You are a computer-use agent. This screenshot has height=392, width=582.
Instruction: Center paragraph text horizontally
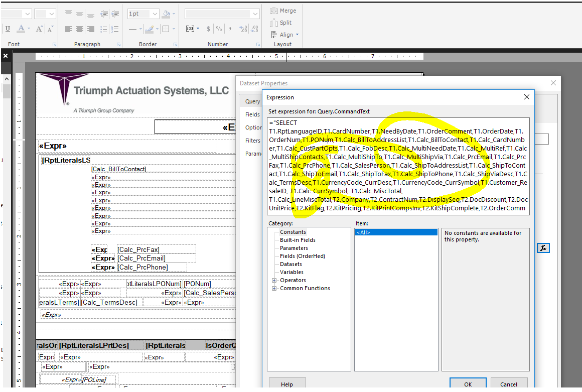[79, 29]
